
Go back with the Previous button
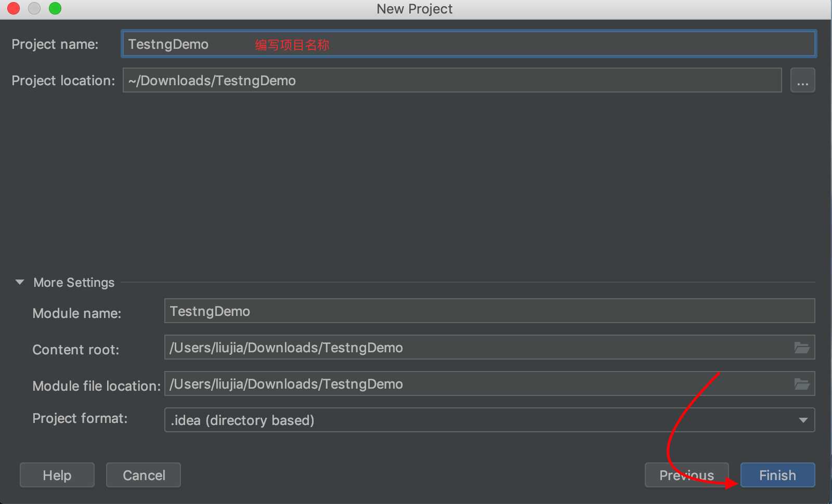tap(686, 475)
